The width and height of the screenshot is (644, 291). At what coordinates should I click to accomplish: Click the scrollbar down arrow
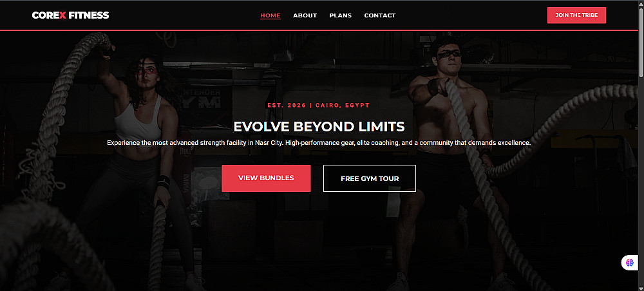(641, 288)
